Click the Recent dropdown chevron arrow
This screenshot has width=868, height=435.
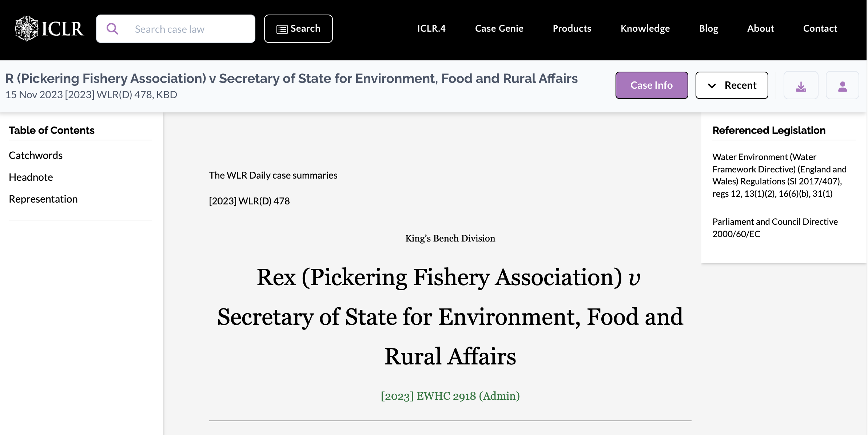[x=712, y=86]
